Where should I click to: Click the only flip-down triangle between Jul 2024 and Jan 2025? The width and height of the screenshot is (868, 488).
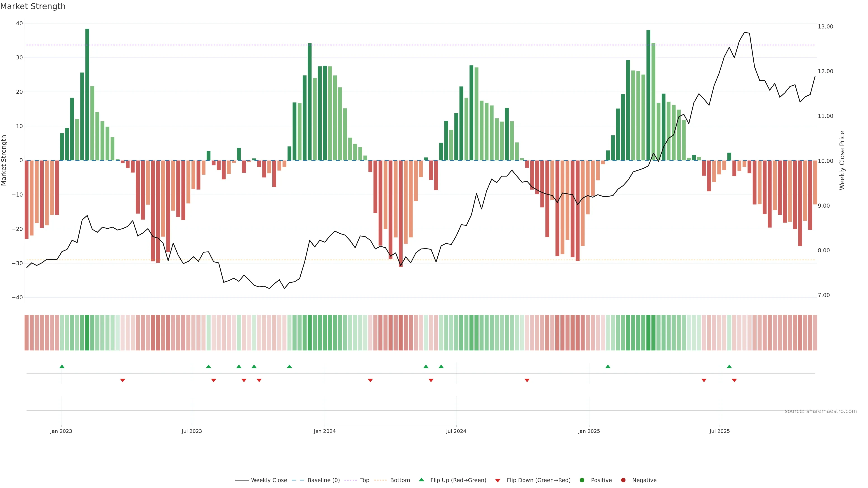(x=527, y=380)
